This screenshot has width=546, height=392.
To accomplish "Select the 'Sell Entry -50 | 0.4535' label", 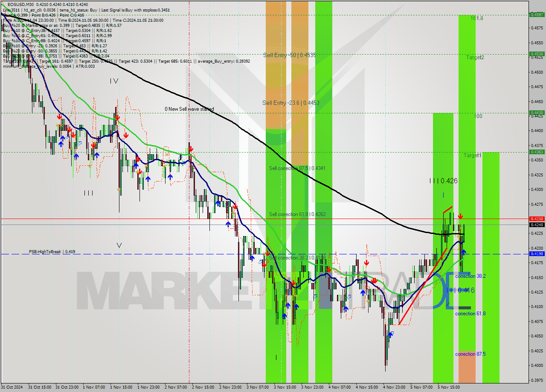I will click(289, 55).
